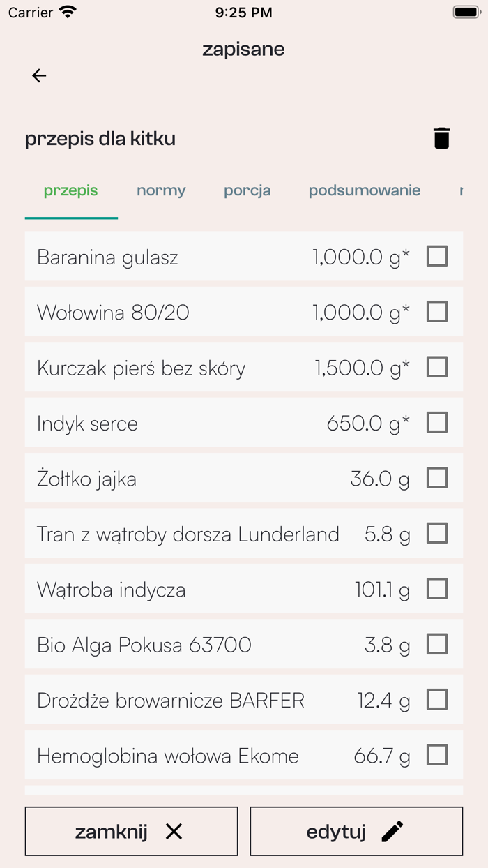Check the Żołtko jajka checkbox
488x868 pixels.
click(x=437, y=478)
